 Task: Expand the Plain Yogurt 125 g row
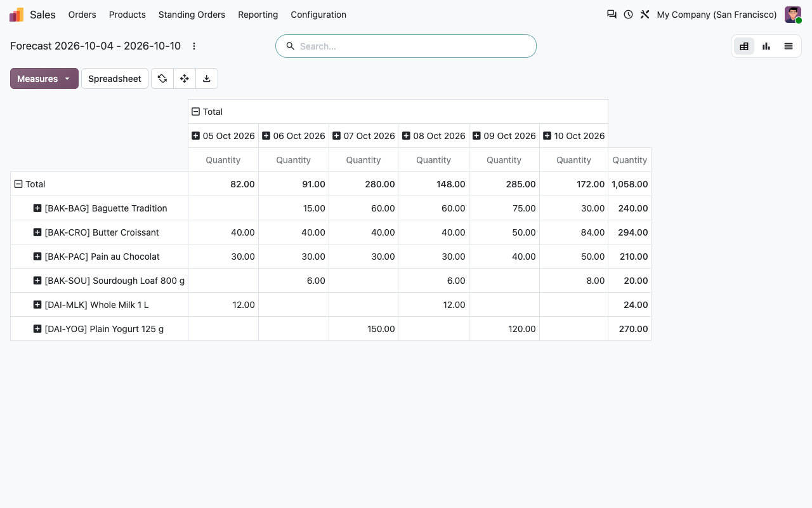(x=37, y=329)
